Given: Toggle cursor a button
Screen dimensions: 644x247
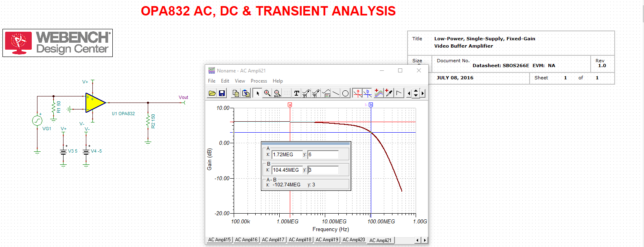Looking at the screenshot, I should click(x=358, y=93).
